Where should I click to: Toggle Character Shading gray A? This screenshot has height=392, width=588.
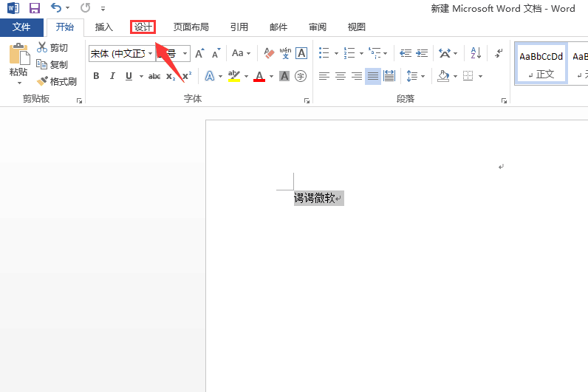(x=284, y=76)
